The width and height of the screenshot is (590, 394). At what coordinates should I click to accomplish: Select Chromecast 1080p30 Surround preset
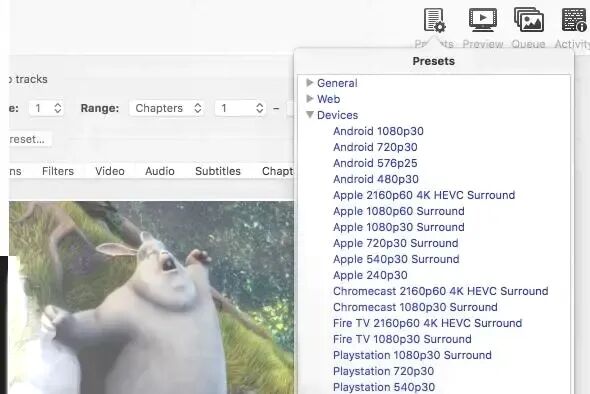pyautogui.click(x=415, y=307)
